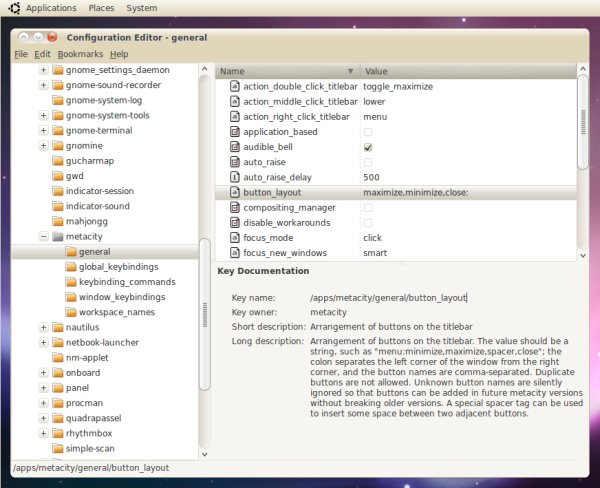This screenshot has height=488, width=600.
Task: Click the general folder icon
Action: click(x=71, y=251)
